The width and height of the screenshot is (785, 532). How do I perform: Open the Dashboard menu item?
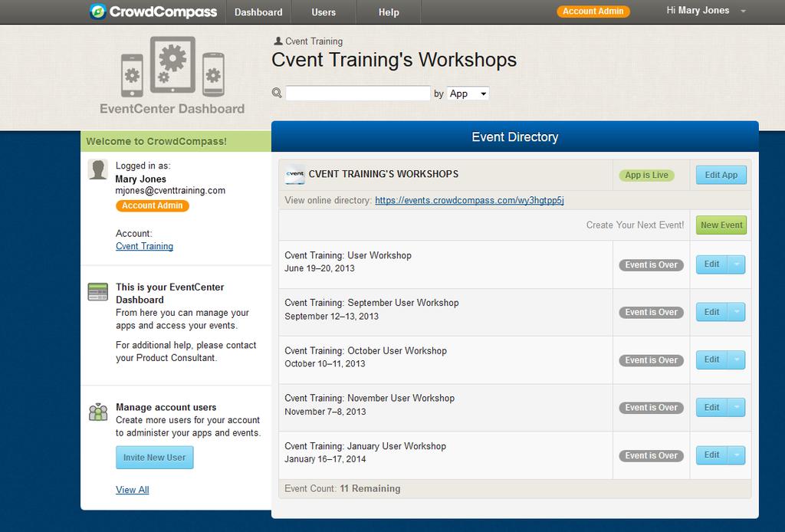pyautogui.click(x=258, y=12)
